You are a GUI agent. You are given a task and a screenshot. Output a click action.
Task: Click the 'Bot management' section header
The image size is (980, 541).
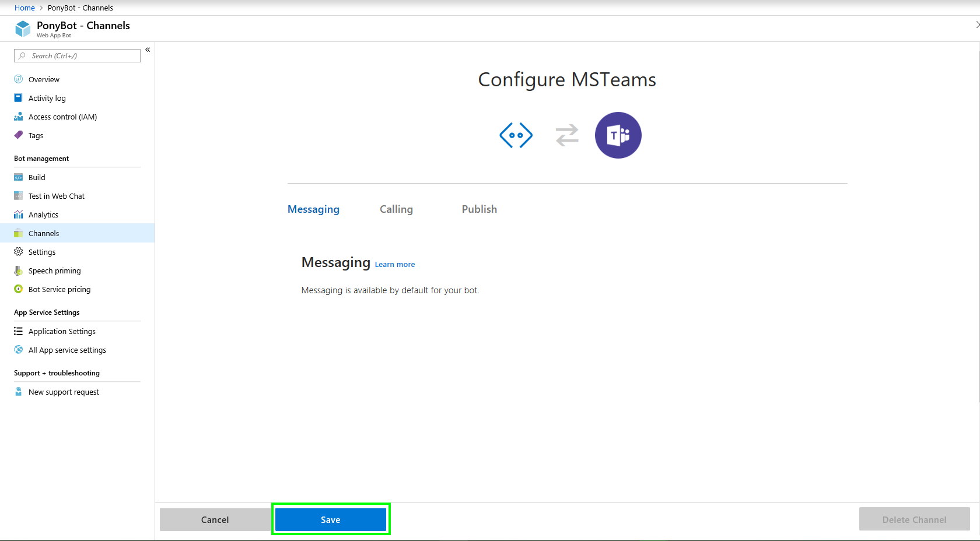pyautogui.click(x=41, y=159)
